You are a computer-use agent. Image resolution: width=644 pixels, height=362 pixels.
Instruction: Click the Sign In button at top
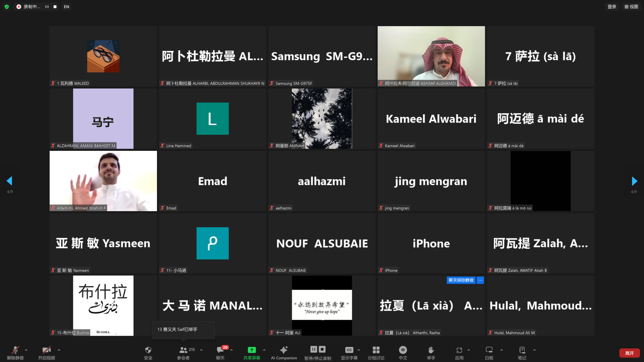coord(612,7)
